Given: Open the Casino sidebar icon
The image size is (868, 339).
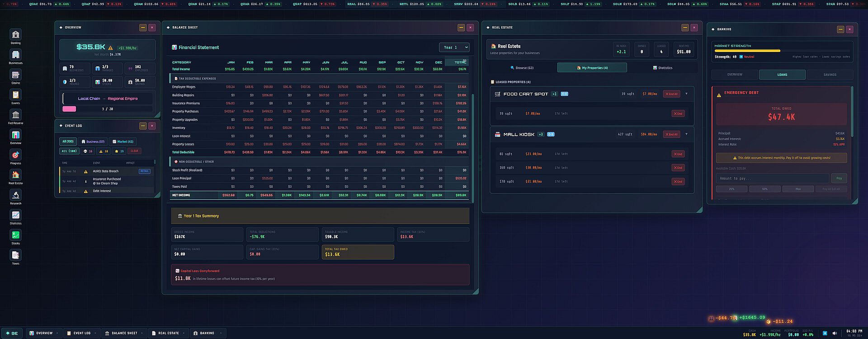Looking at the screenshot, I should [x=15, y=75].
